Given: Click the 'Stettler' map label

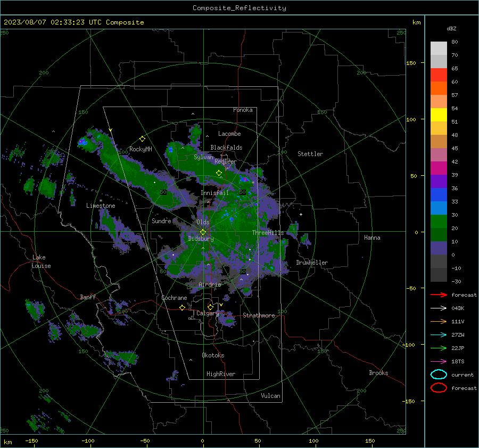Looking at the screenshot, I should pos(310,154).
